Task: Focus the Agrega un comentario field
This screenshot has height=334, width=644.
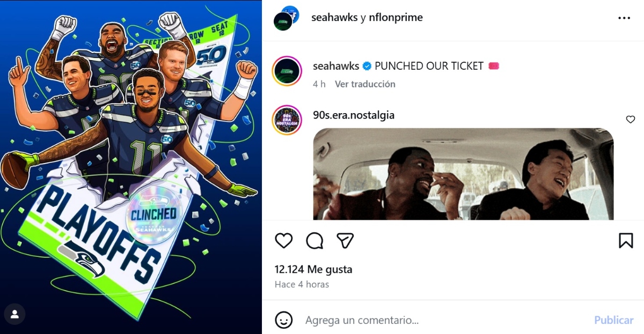Action: click(445, 320)
